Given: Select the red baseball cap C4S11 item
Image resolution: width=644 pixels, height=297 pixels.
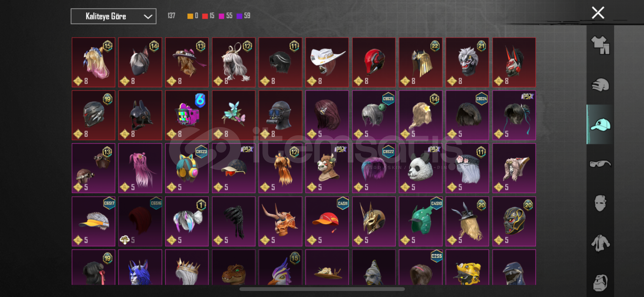Looking at the screenshot, I should tap(327, 221).
